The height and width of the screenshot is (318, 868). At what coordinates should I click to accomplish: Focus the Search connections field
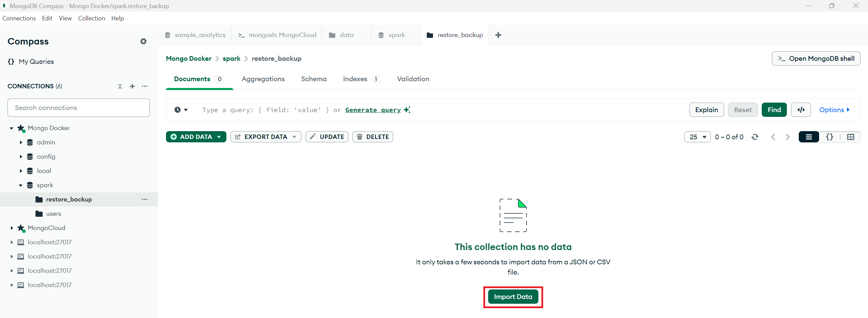(78, 108)
